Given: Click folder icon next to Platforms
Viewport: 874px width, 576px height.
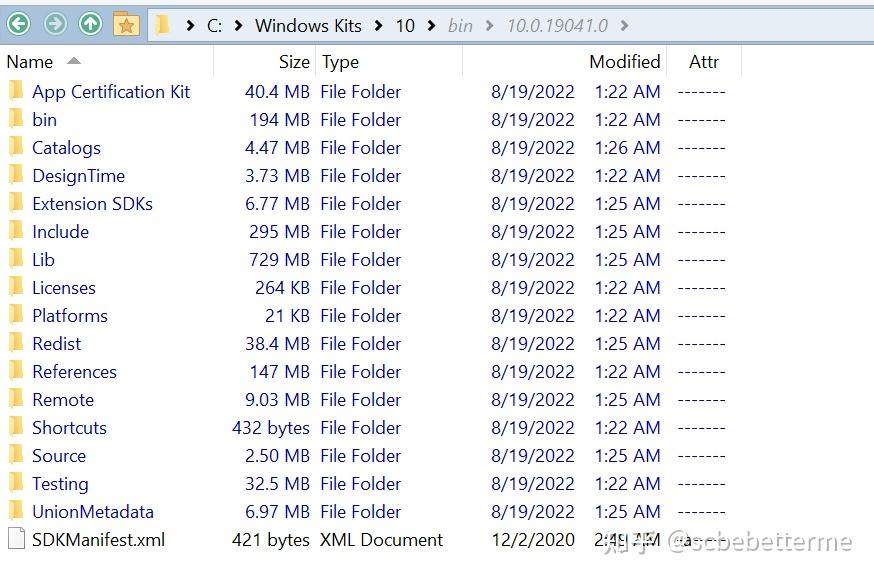Looking at the screenshot, I should [16, 315].
